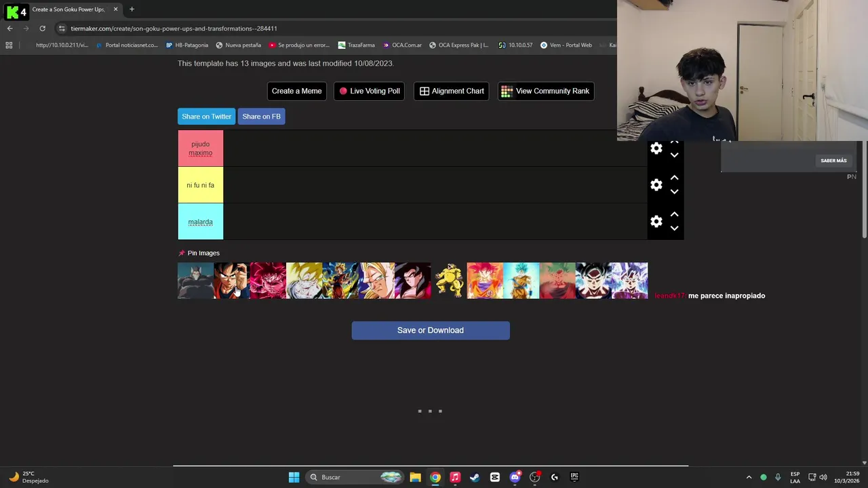Select the Super Saiyan God red-hair image
Screen dimensions: 868x488
pyautogui.click(x=485, y=281)
